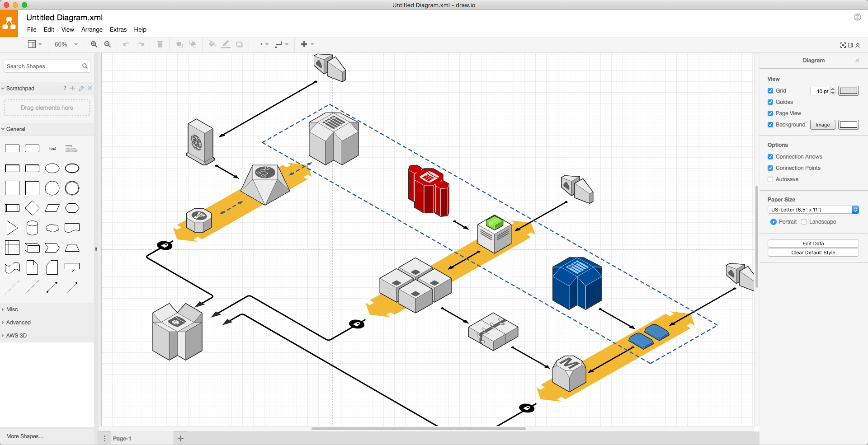Click the Clear Default Style button
Image resolution: width=868 pixels, height=445 pixels.
tap(813, 253)
